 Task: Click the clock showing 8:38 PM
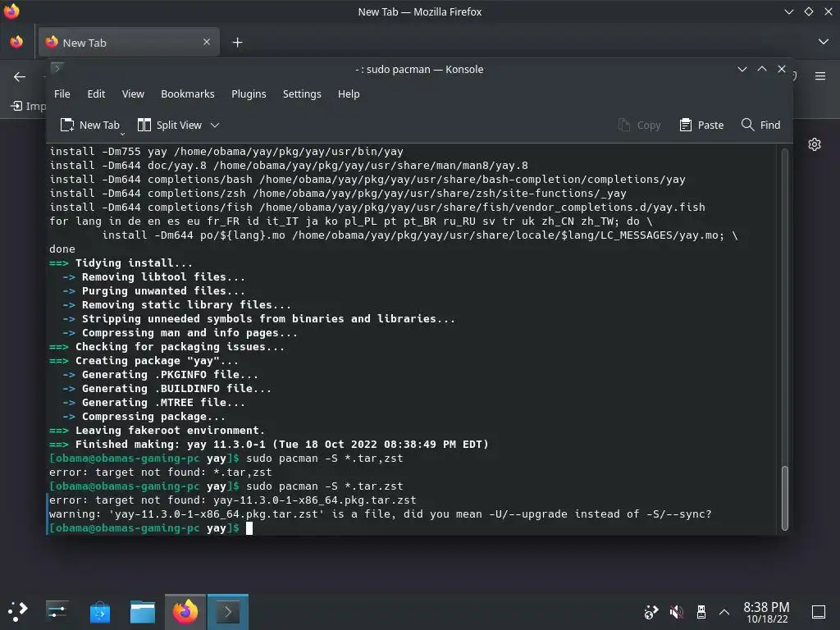click(767, 612)
